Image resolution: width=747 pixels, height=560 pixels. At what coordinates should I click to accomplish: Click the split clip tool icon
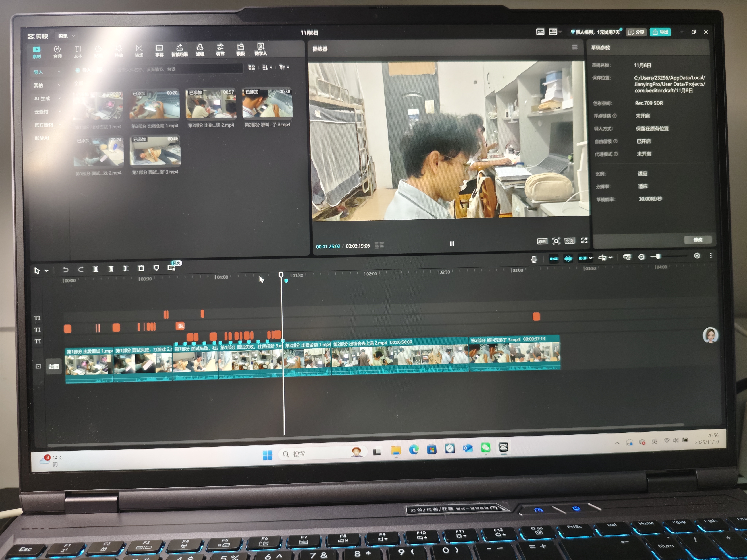pyautogui.click(x=96, y=269)
